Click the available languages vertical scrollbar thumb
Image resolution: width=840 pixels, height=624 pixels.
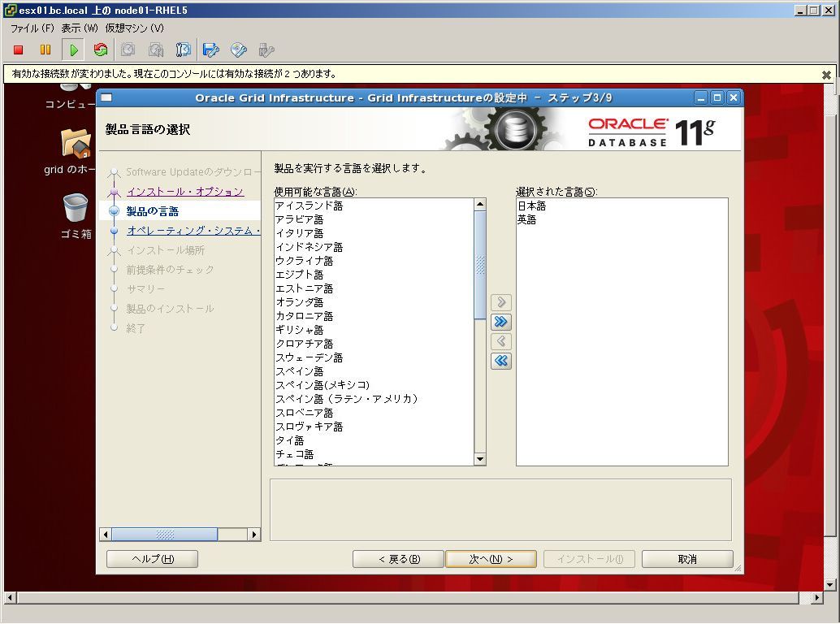[480, 265]
